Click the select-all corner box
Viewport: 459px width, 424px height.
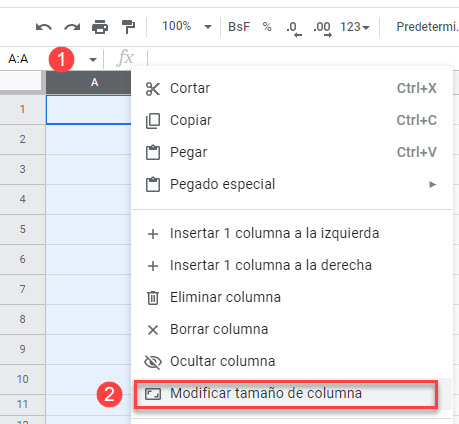(x=21, y=81)
